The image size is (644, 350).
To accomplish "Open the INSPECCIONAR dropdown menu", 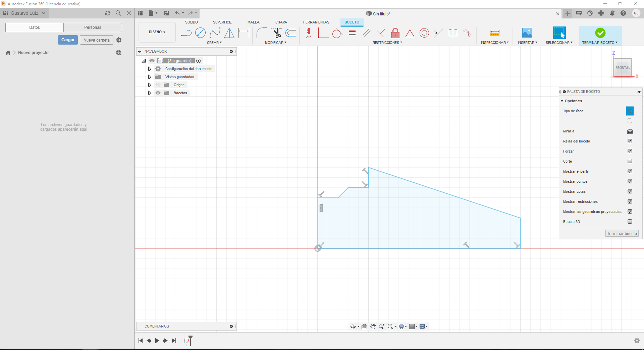I will [x=495, y=43].
